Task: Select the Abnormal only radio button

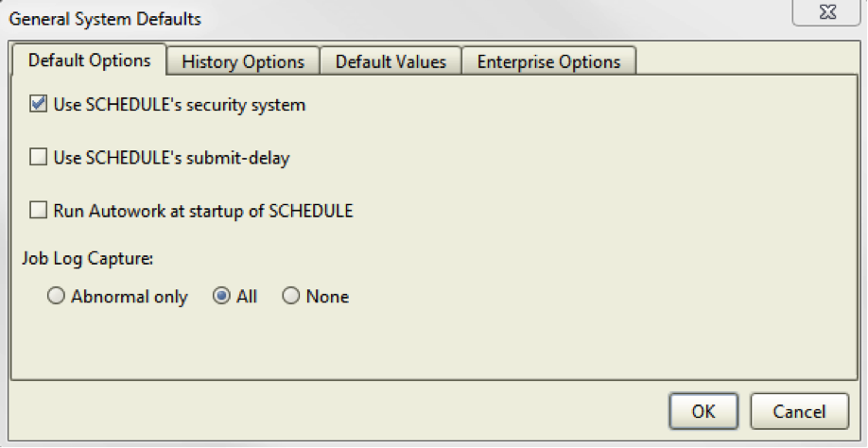Action: click(56, 296)
